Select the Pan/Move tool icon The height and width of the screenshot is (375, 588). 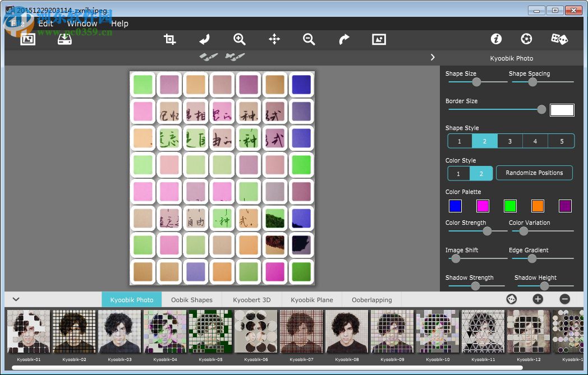(x=274, y=39)
